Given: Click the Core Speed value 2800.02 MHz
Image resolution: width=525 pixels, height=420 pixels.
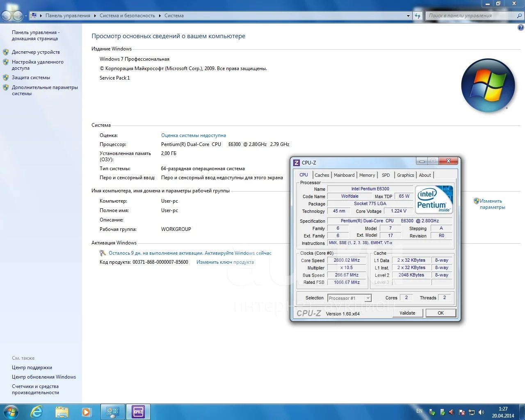Looking at the screenshot, I should click(347, 260).
